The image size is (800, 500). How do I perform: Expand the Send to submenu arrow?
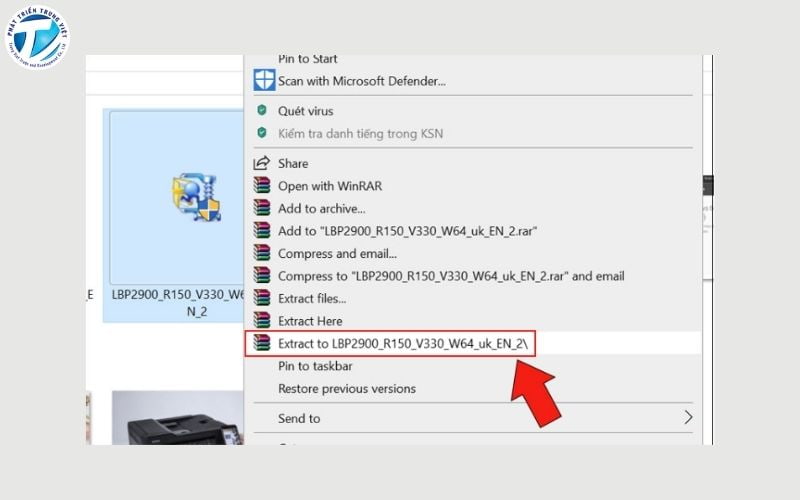pos(687,418)
